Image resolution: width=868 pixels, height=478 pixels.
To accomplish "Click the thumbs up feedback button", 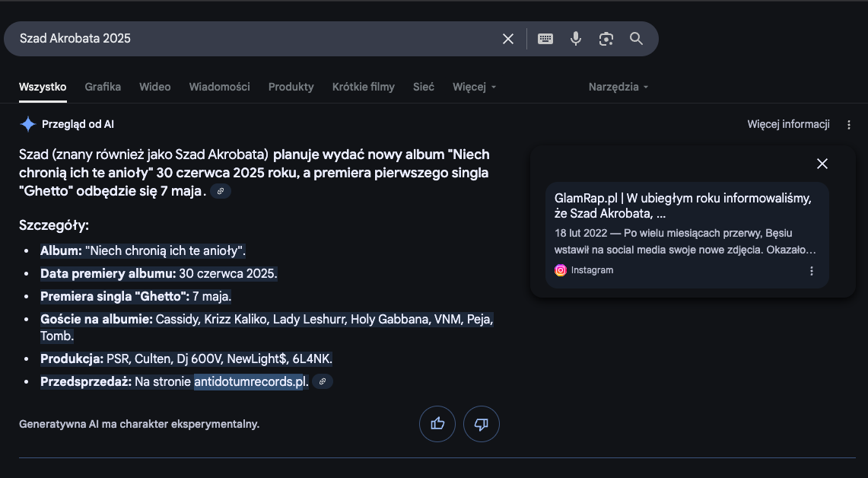I will pyautogui.click(x=437, y=424).
